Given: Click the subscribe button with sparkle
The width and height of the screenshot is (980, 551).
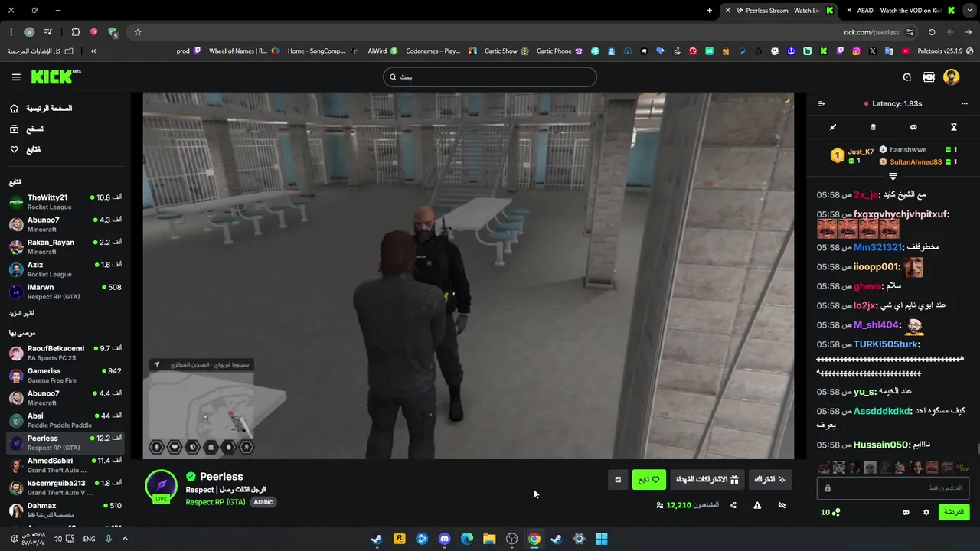Looking at the screenshot, I should [769, 480].
